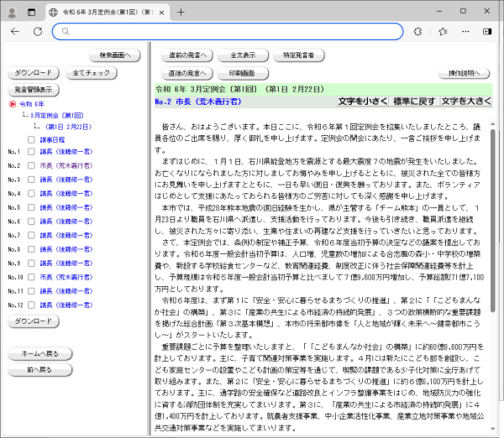Click the 全てチェック button

(92, 73)
